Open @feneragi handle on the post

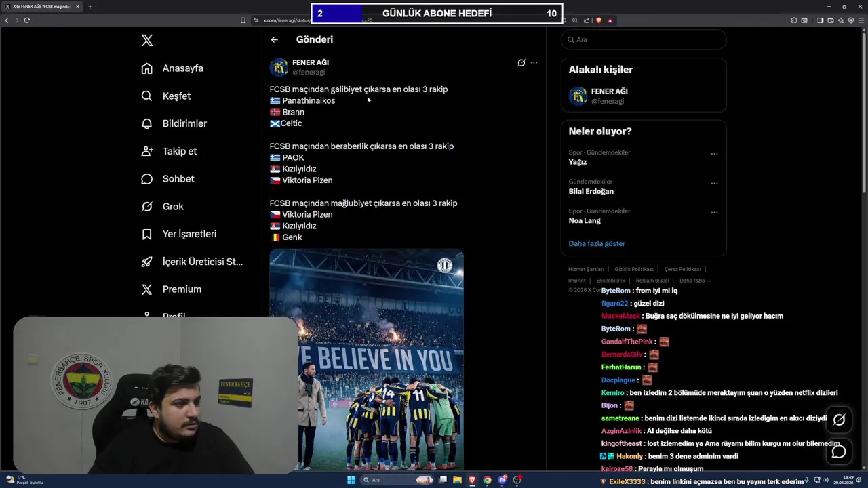pyautogui.click(x=309, y=72)
